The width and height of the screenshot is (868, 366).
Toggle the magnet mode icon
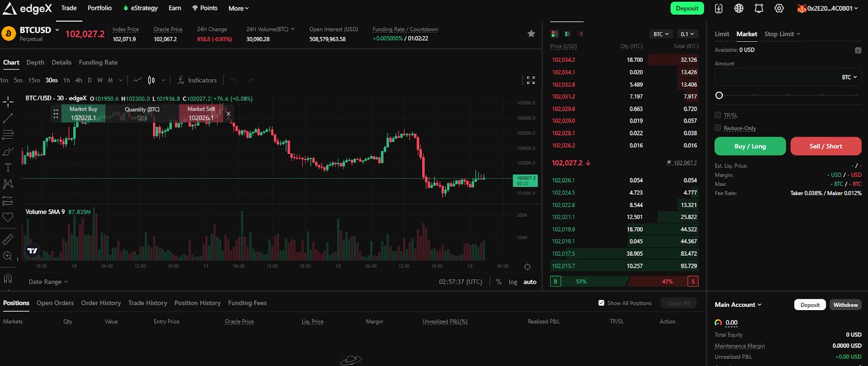coord(8,278)
